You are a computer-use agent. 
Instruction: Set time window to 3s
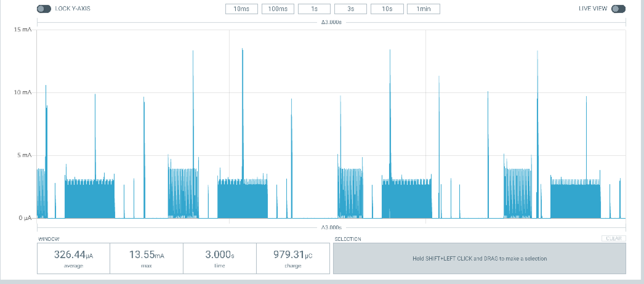point(351,9)
